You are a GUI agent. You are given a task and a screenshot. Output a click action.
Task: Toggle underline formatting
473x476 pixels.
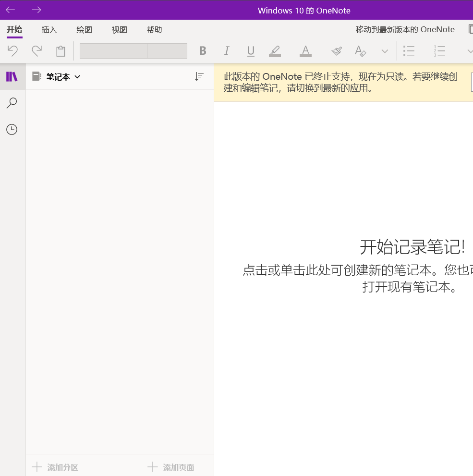click(x=251, y=51)
